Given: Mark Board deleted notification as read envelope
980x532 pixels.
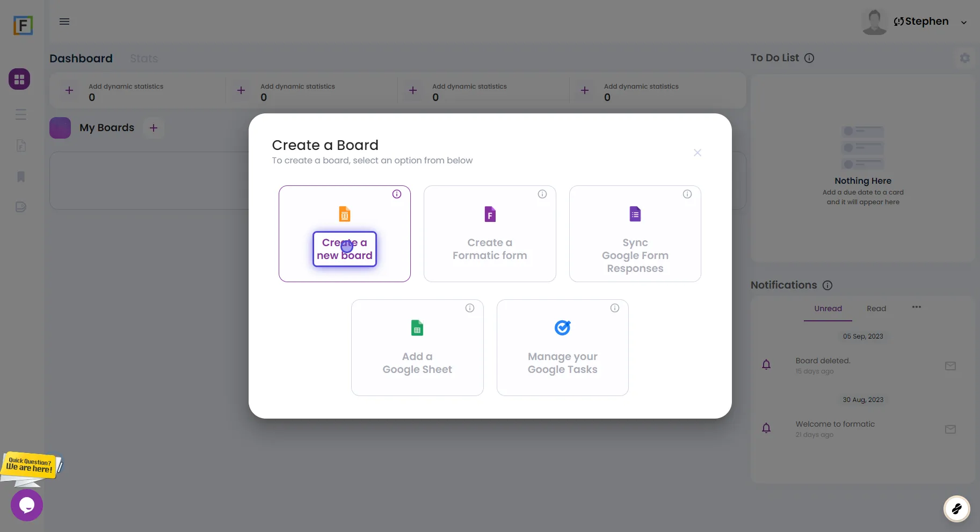Looking at the screenshot, I should [x=950, y=366].
